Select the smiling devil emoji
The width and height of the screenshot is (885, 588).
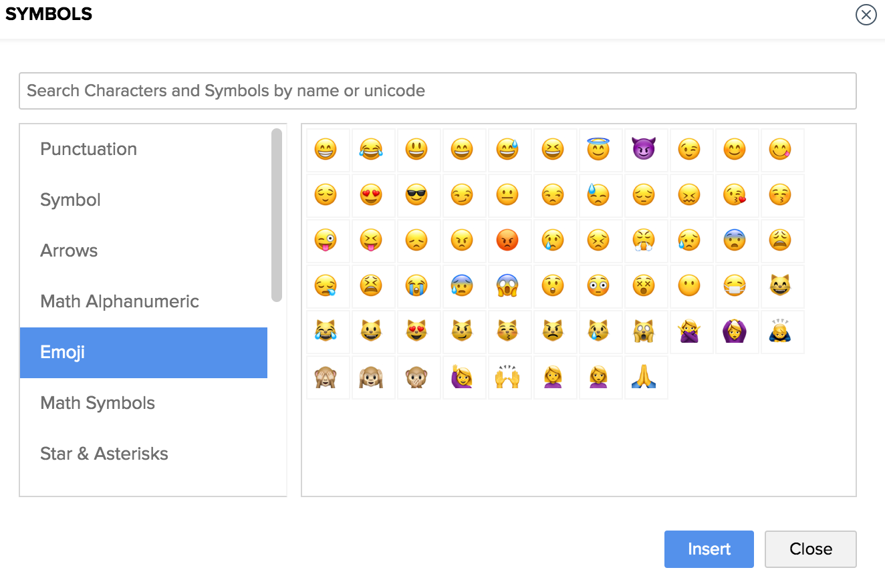click(x=644, y=150)
